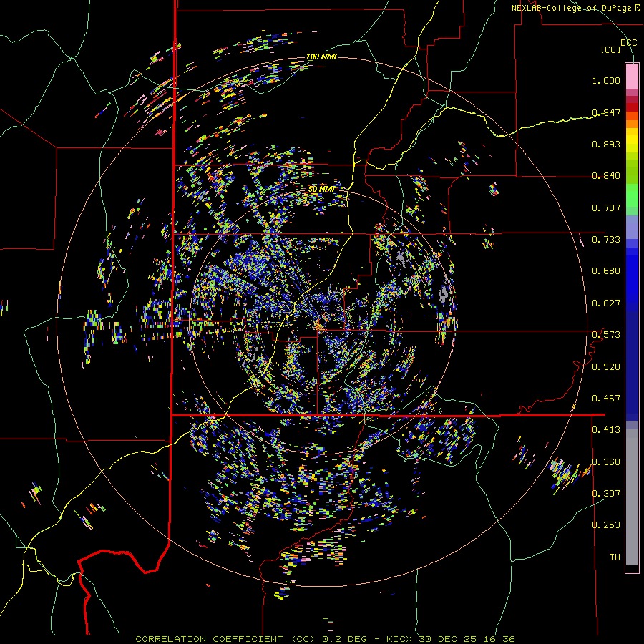
Task: Click the 0.413 scale value
Action: click(606, 430)
